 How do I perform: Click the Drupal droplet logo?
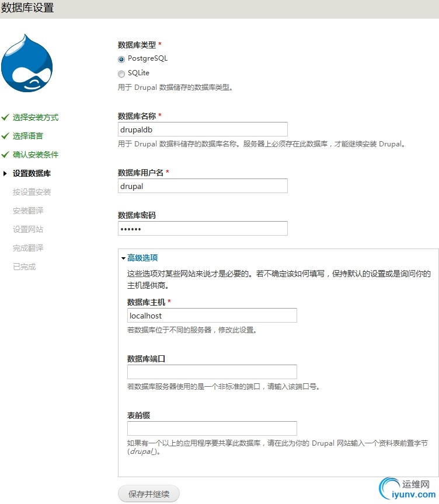[27, 63]
